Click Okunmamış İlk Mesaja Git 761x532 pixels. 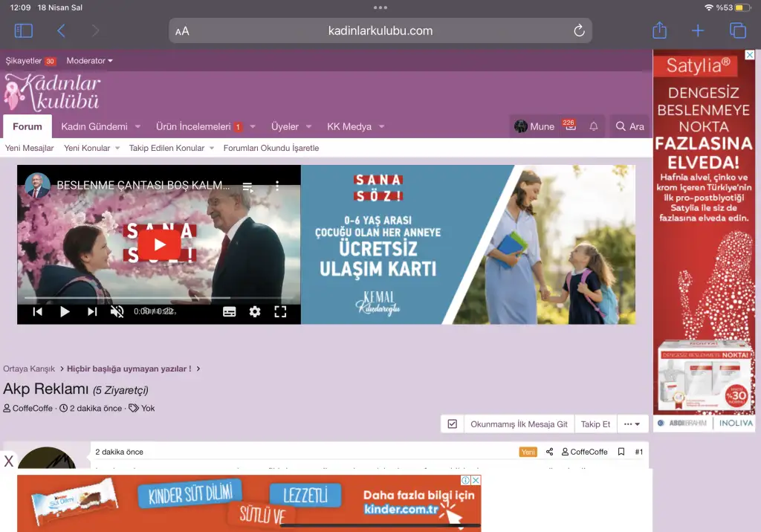pyautogui.click(x=519, y=424)
